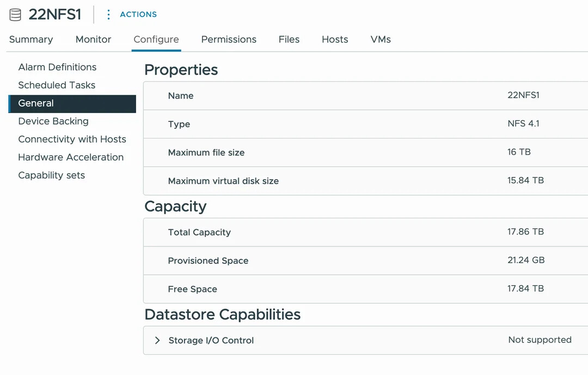The height and width of the screenshot is (375, 588).
Task: Open the Hardware Acceleration section
Action: pyautogui.click(x=71, y=157)
